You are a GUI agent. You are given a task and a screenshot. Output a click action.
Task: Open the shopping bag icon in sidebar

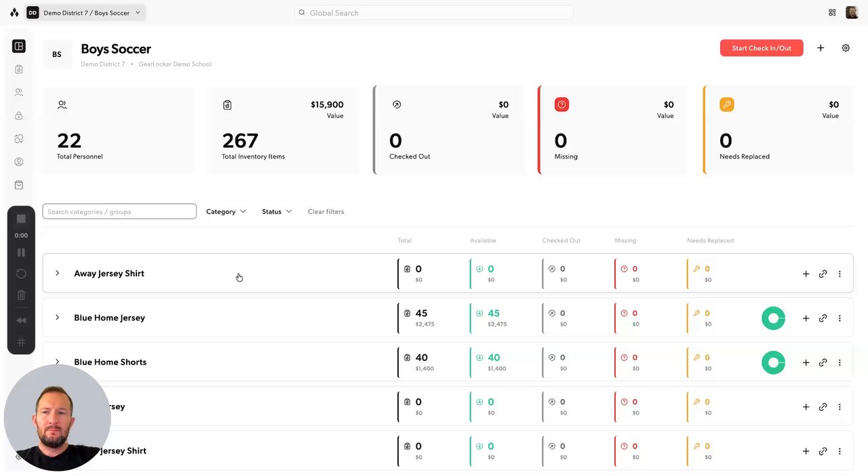click(19, 185)
